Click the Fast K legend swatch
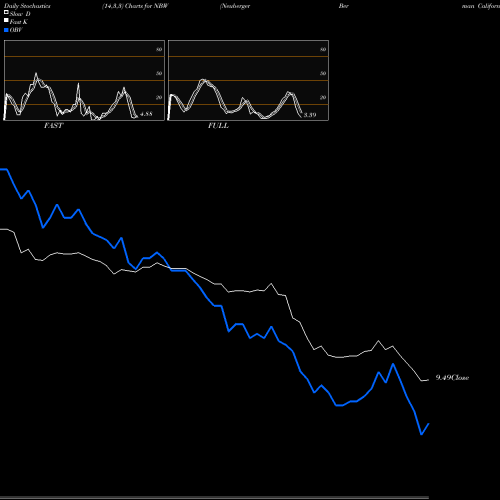This screenshot has height=500, width=500. 6,21
